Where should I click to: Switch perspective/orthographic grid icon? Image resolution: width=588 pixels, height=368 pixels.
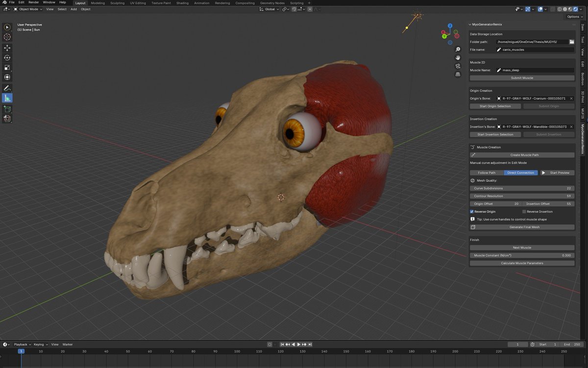pyautogui.click(x=458, y=74)
